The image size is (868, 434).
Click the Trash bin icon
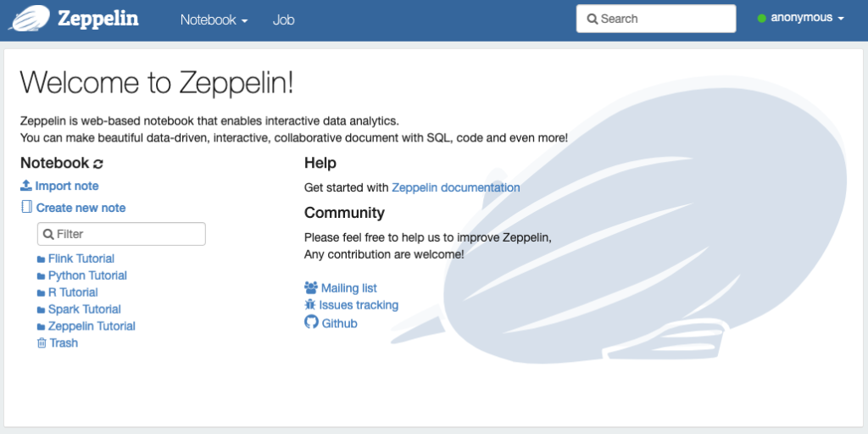point(42,343)
